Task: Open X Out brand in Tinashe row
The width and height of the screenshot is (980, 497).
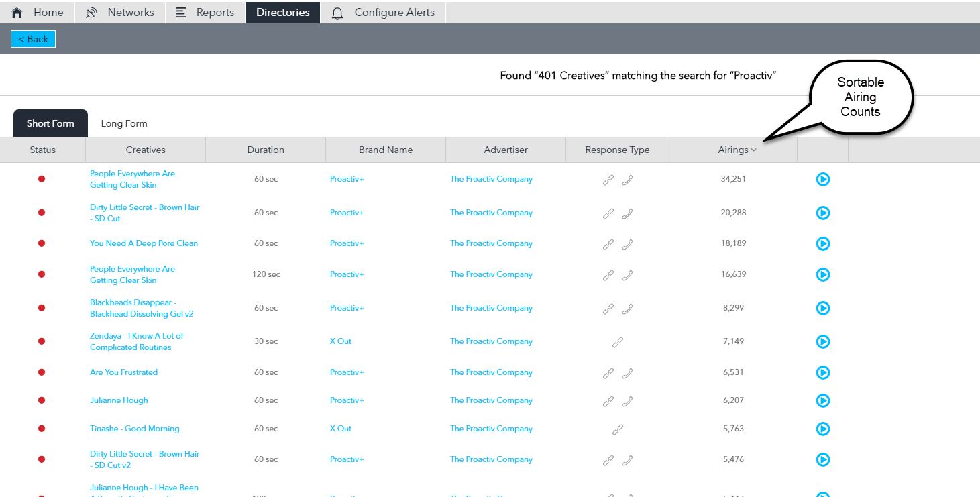Action: 341,429
